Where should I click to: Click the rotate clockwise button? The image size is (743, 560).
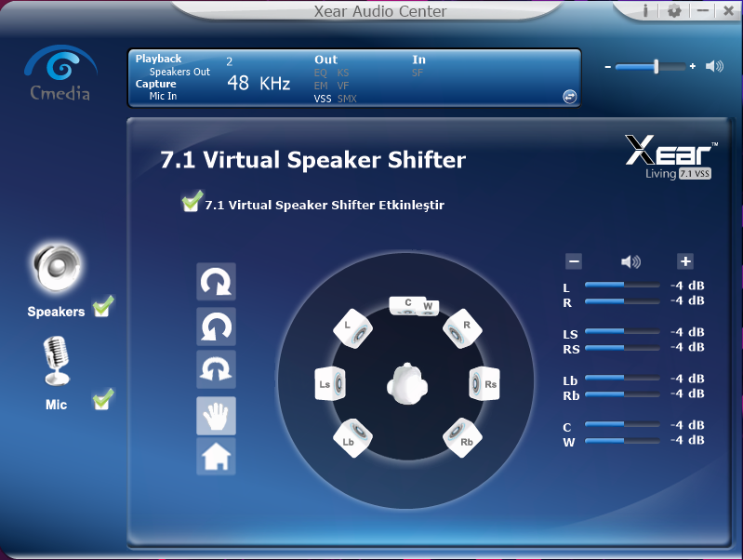tap(216, 282)
